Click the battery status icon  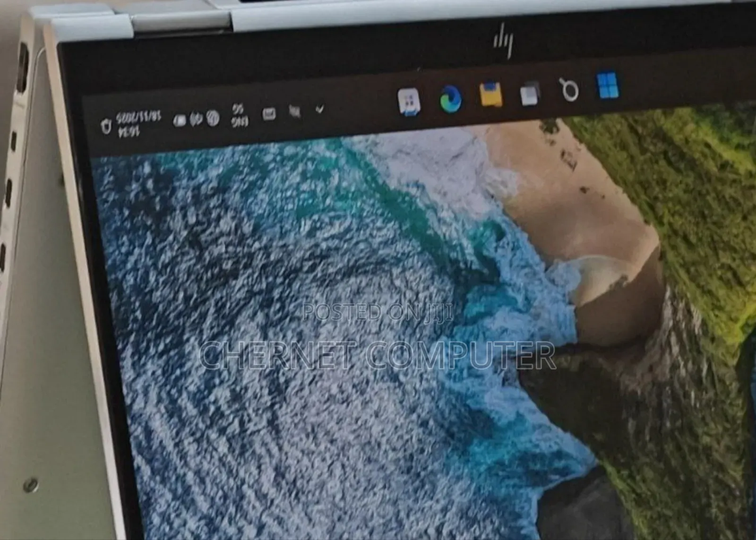coord(180,121)
